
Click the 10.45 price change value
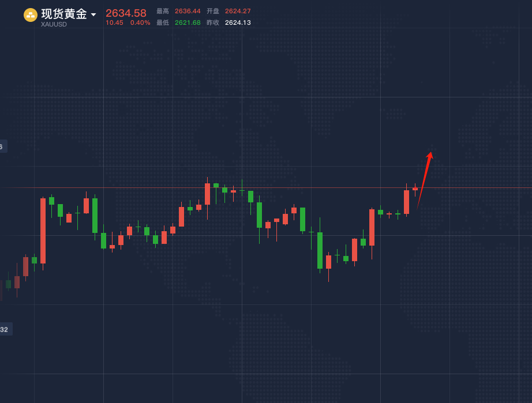pyautogui.click(x=114, y=22)
